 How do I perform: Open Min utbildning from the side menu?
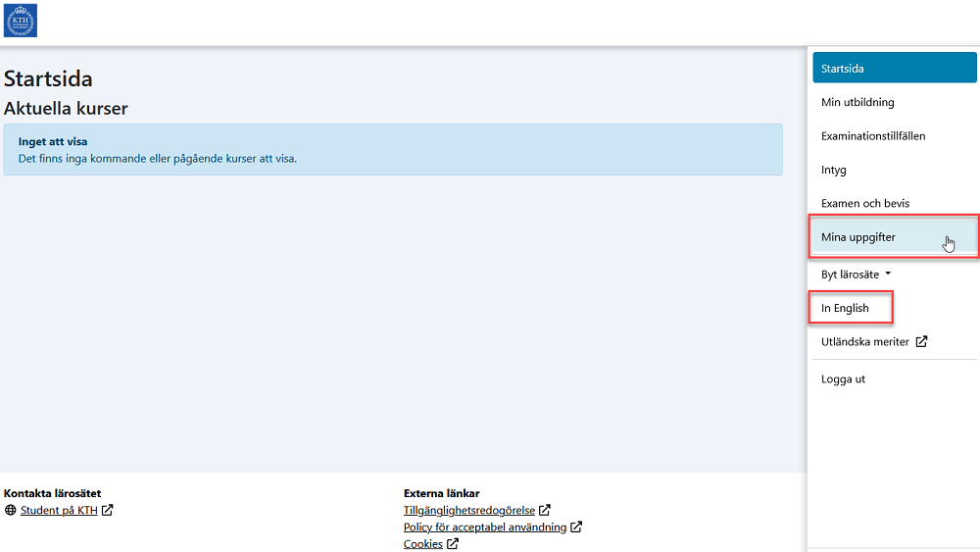[x=857, y=102]
